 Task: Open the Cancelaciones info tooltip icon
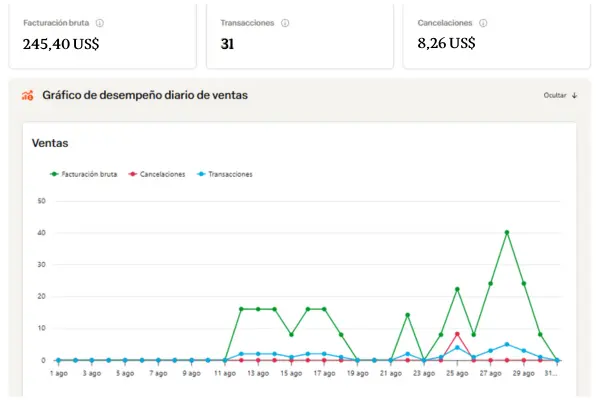point(484,22)
